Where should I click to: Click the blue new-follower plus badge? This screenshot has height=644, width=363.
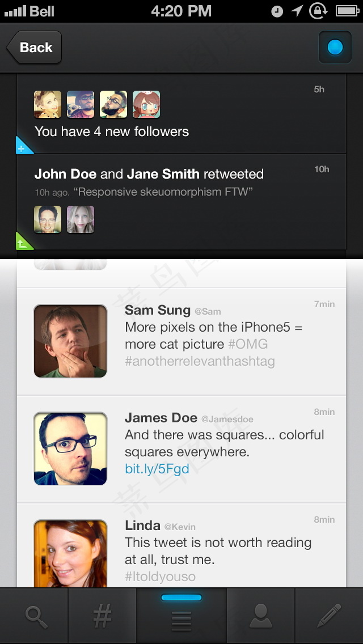23,146
